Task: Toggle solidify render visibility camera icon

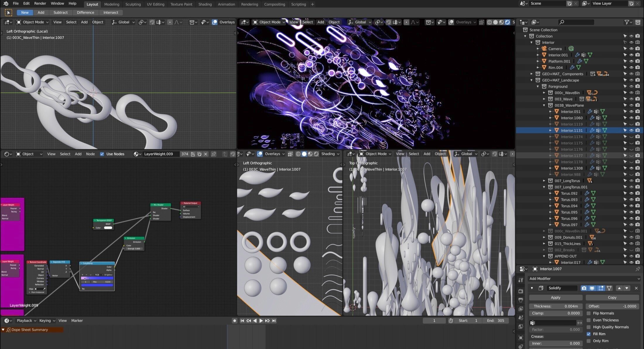Action: point(584,288)
